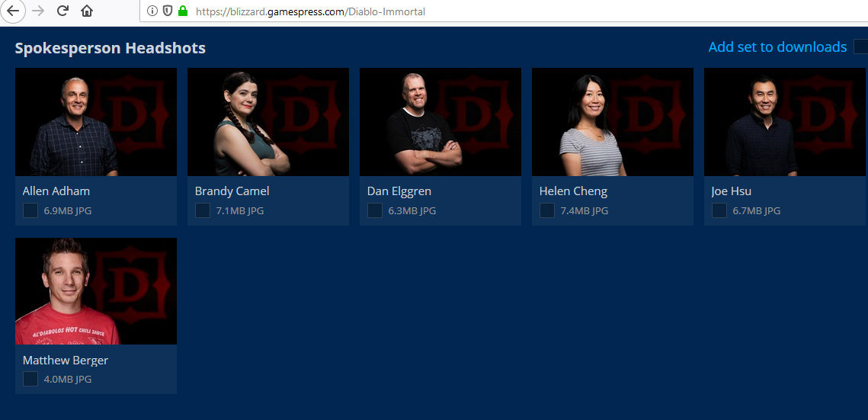Tick the Matthew Berger 4.0MB JPG checkbox
868x420 pixels.
pos(30,379)
